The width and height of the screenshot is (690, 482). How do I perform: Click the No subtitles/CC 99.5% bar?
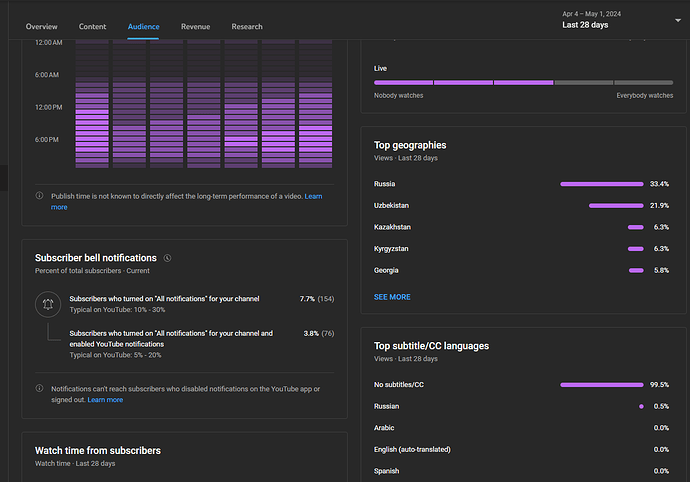click(601, 385)
